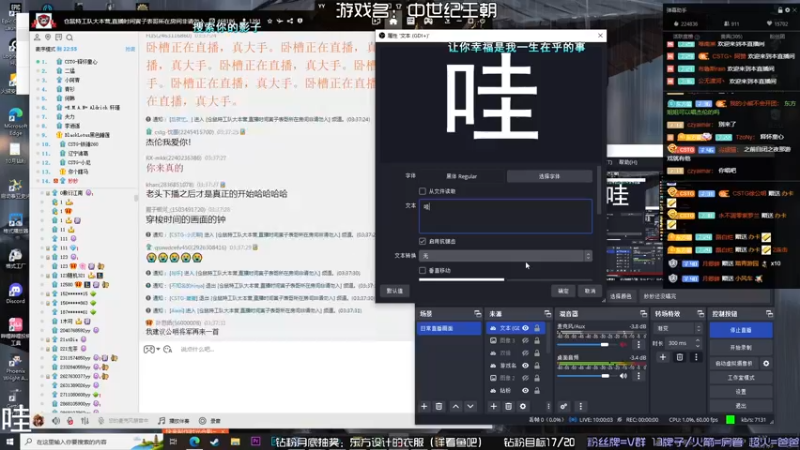Open mixer footer three-dot menu
The width and height of the screenshot is (800, 450).
pos(580,406)
